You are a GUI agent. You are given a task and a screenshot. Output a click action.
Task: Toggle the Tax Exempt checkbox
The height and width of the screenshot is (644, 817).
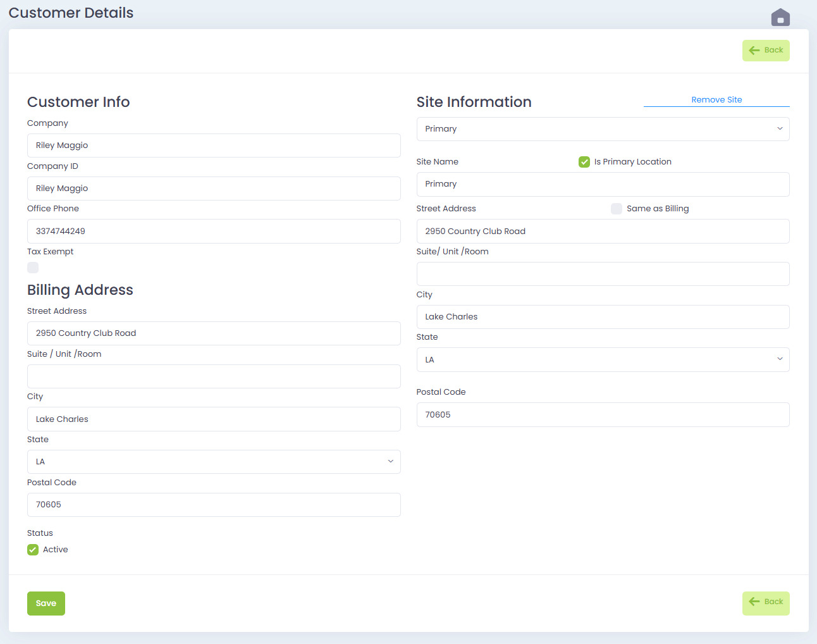(x=33, y=268)
